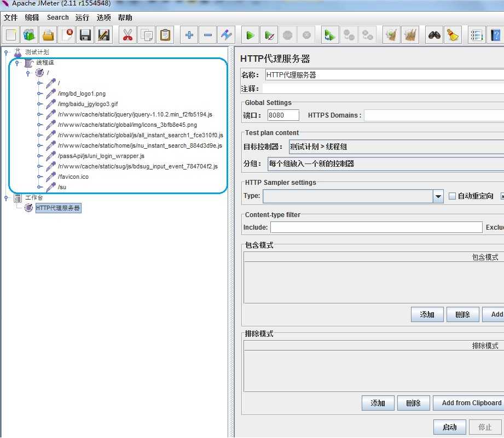The width and height of the screenshot is (504, 438).
Task: Click the Paste clipboard icon
Action: click(x=165, y=34)
